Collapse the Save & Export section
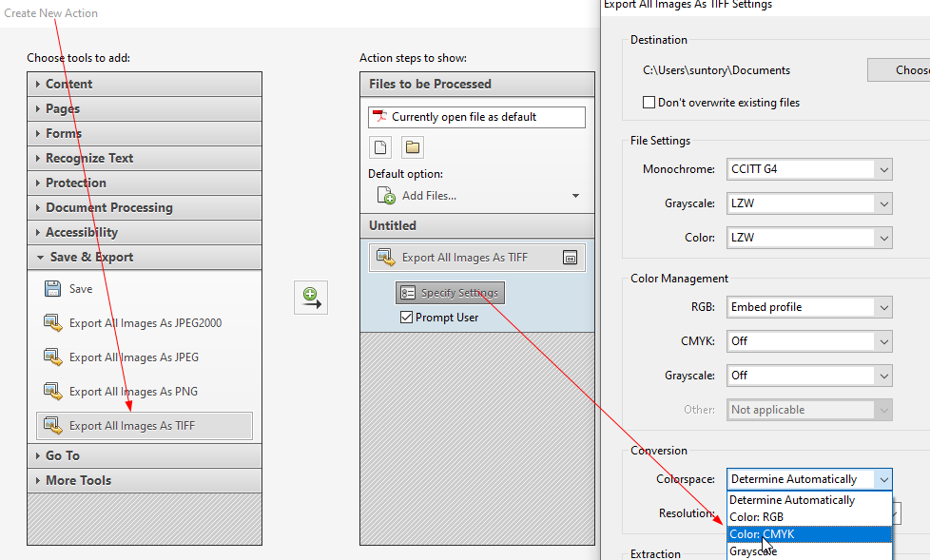The width and height of the screenshot is (930, 560). (x=145, y=258)
